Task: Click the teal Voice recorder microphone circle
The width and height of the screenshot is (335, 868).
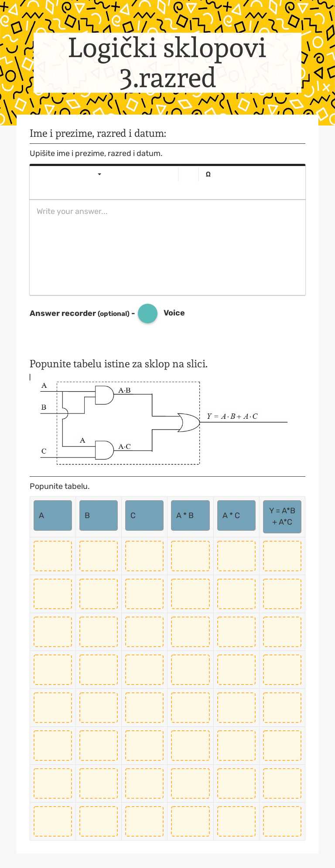Action: [148, 313]
